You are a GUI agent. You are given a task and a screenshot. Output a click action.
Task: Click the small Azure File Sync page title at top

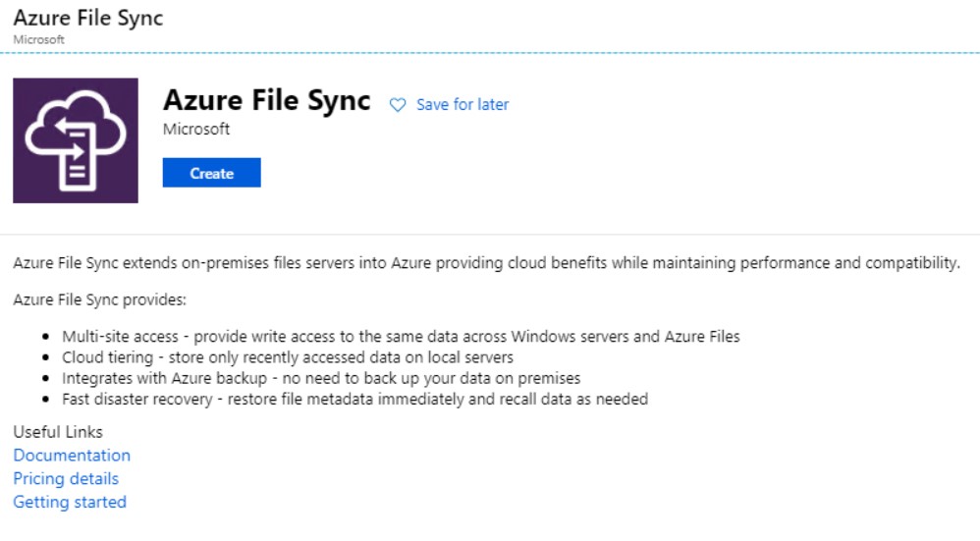88,18
